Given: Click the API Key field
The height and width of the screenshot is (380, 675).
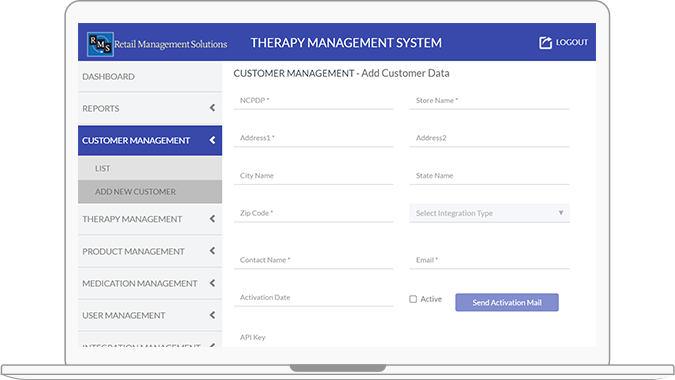Looking at the screenshot, I should [x=313, y=338].
